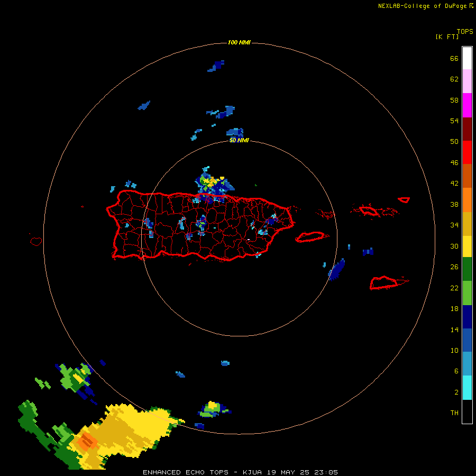476x476 pixels.
Task: Click the "KJUA" radar site identifier
Action: coord(252,472)
